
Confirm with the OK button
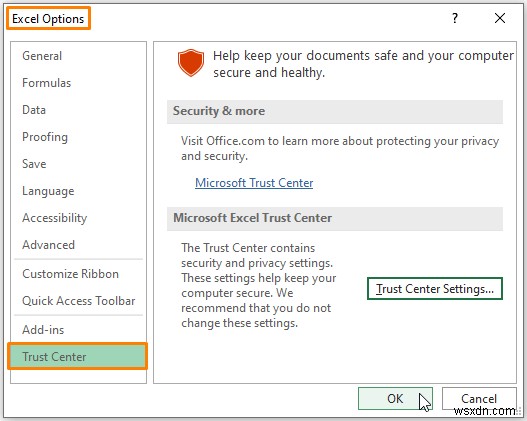point(395,399)
